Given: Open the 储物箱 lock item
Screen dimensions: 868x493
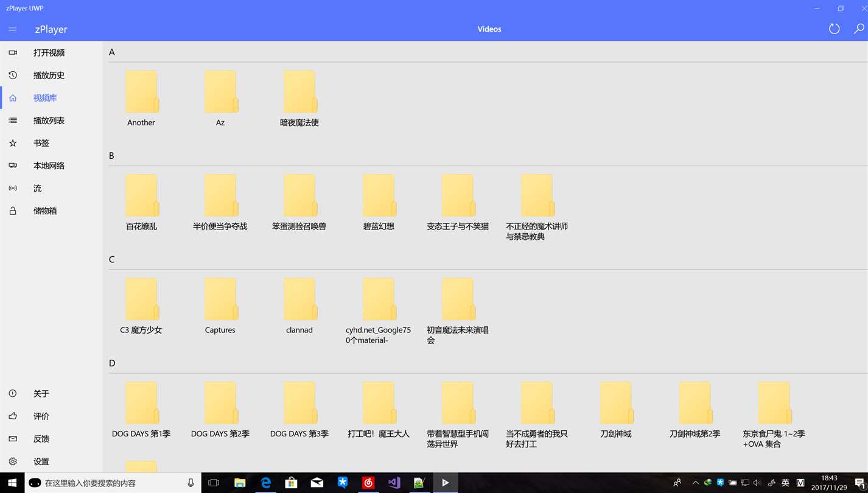Looking at the screenshot, I should tap(52, 211).
